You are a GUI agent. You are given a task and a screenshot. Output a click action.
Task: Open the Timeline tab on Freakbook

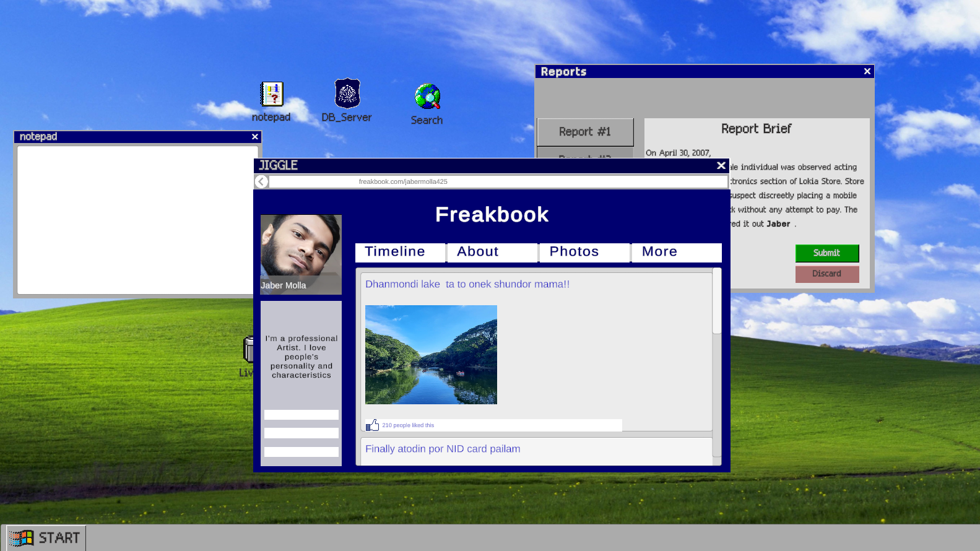(x=401, y=252)
